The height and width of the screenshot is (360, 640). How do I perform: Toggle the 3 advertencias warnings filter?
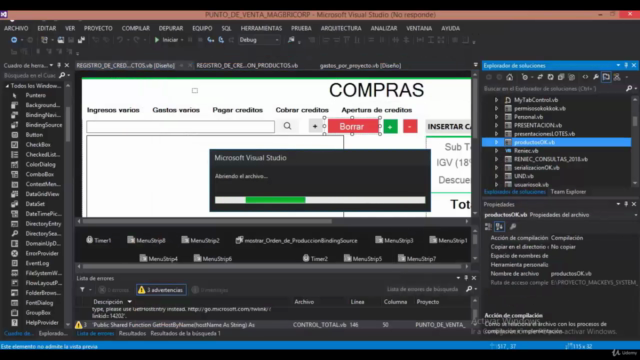click(161, 290)
